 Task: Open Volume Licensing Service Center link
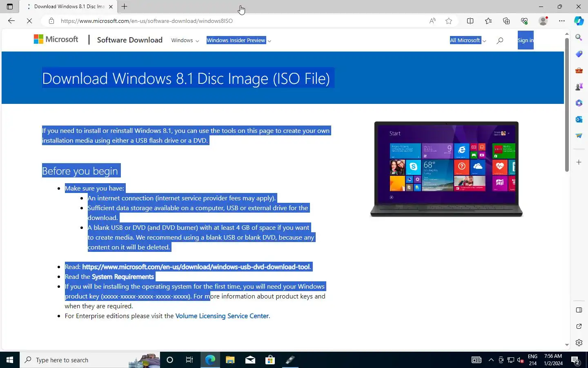pos(222,316)
